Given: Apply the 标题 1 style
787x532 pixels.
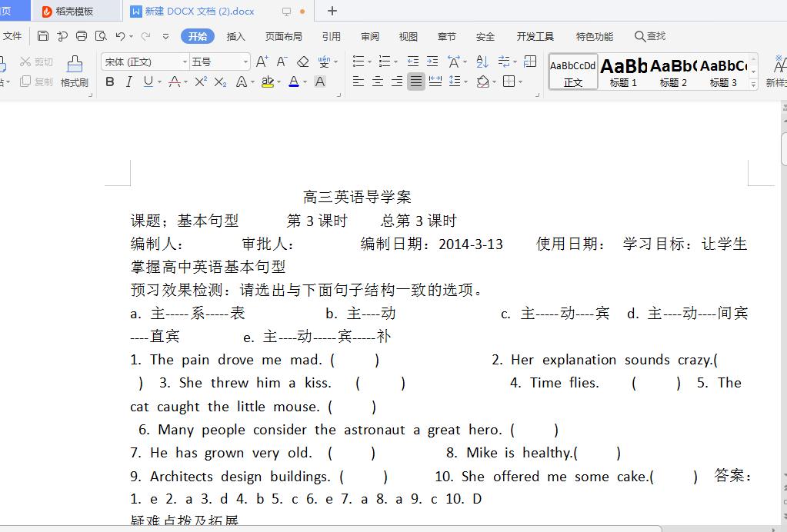Looking at the screenshot, I should (x=623, y=71).
